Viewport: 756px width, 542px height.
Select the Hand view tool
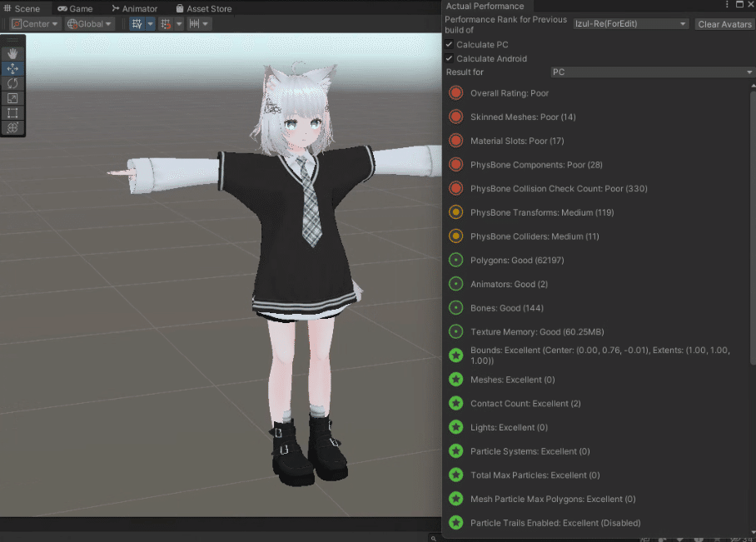tap(12, 52)
